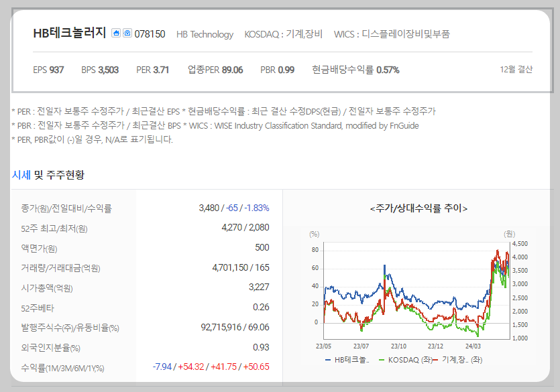Screen dimensions: 560x392
Task: Click the KOSDAQ : 기계,장비 classification
Action: tap(283, 34)
